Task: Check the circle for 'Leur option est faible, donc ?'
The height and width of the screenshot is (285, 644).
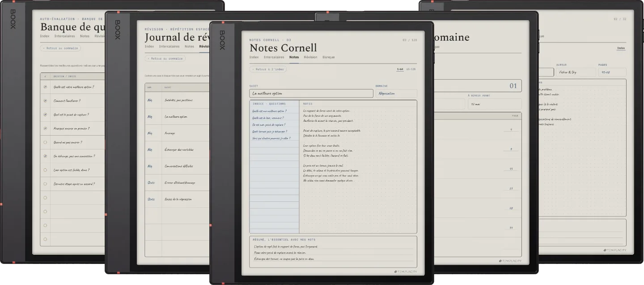Action: pos(45,170)
